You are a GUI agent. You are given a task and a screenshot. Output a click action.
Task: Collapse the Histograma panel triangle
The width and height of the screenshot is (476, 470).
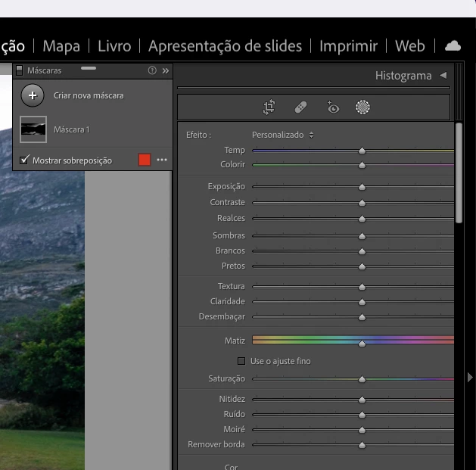[x=443, y=75]
